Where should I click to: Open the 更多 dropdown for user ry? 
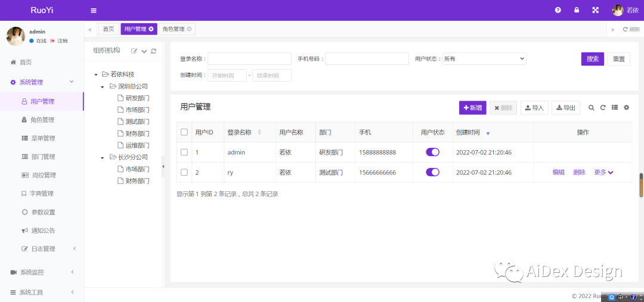tap(603, 172)
